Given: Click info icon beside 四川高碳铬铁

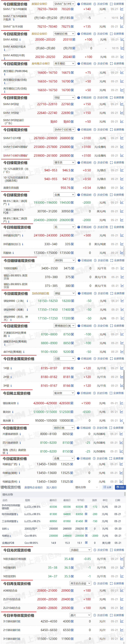Looking at the screenshot, I should click(x=20, y=443).
